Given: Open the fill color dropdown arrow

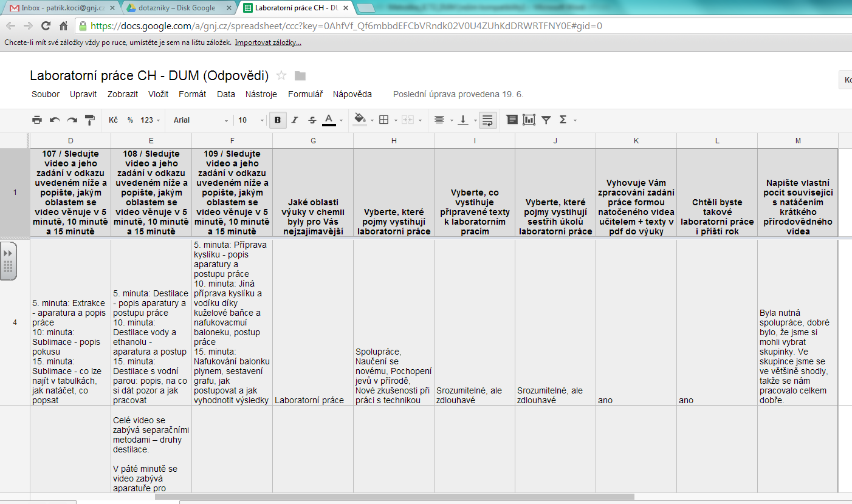Looking at the screenshot, I should (371, 120).
